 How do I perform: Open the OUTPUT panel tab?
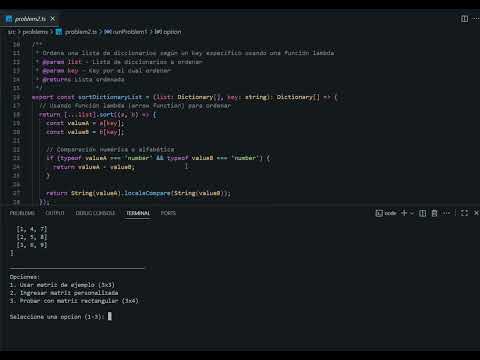[55, 213]
